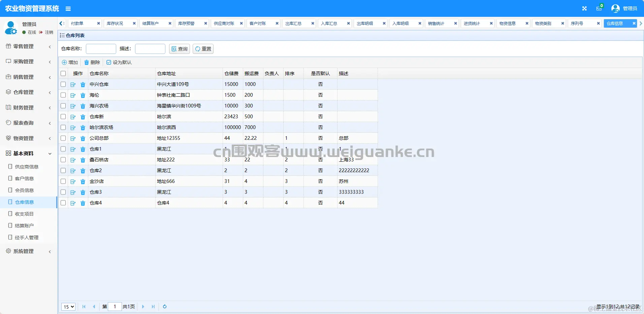Screen dimensions: 644x314
Task: Click the 设为默认 set default button
Action: click(119, 62)
